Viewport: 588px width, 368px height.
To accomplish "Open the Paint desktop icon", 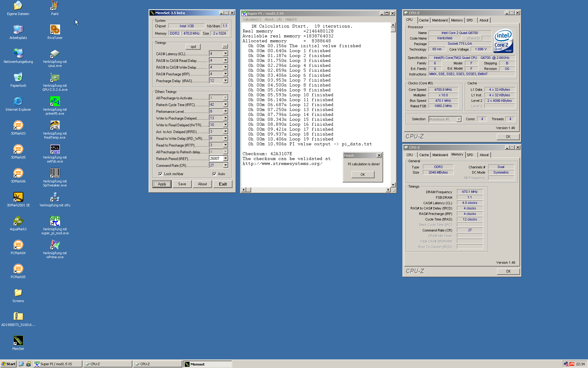I will click(55, 6).
